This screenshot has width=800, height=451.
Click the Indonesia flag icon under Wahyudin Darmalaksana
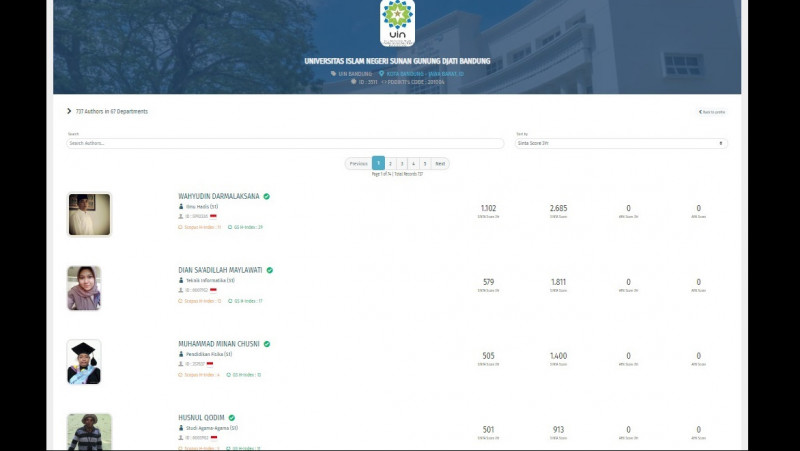[x=213, y=216]
